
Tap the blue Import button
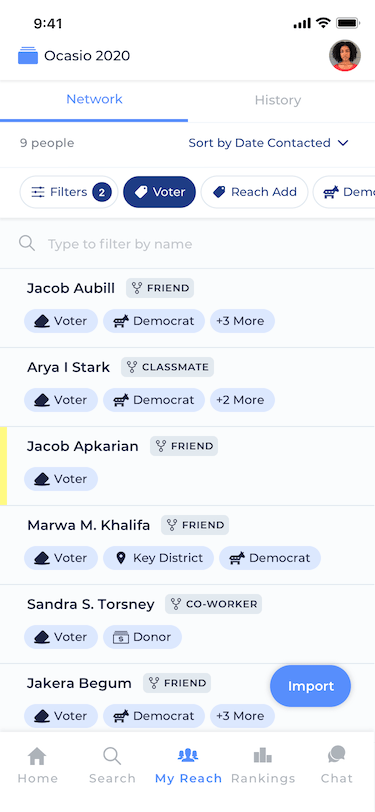point(310,686)
